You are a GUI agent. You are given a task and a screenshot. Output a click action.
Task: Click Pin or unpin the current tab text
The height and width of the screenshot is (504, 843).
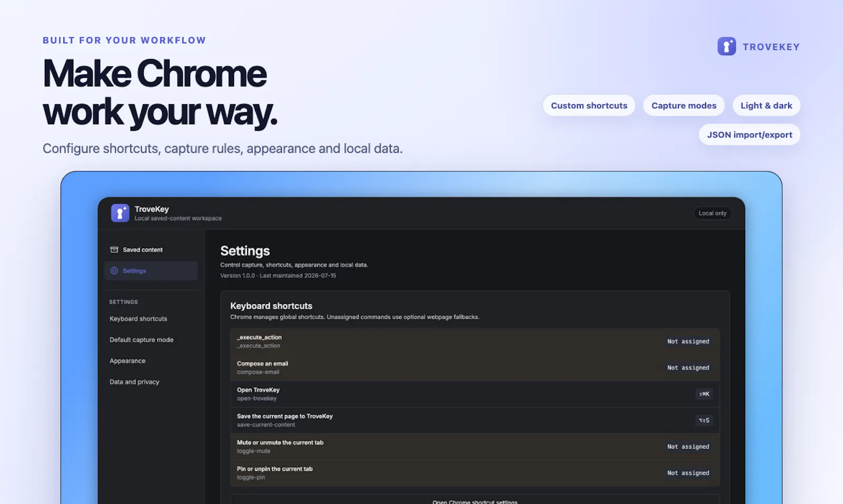point(275,469)
